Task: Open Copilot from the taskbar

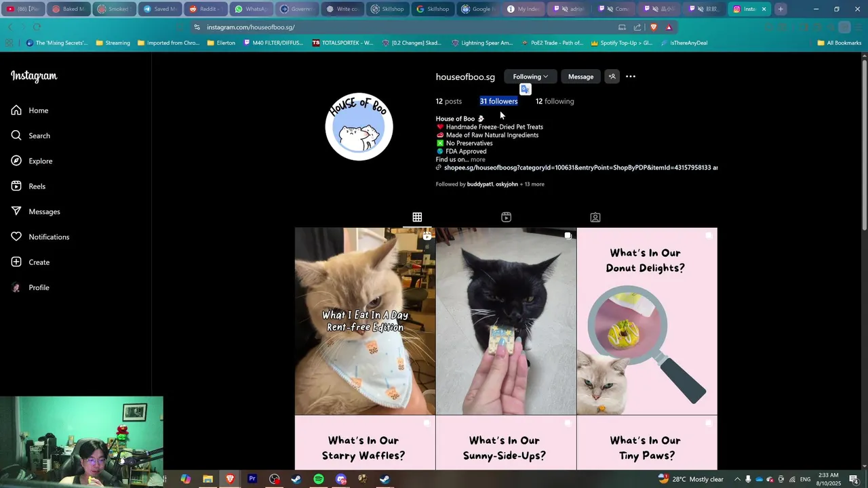Action: (x=186, y=479)
